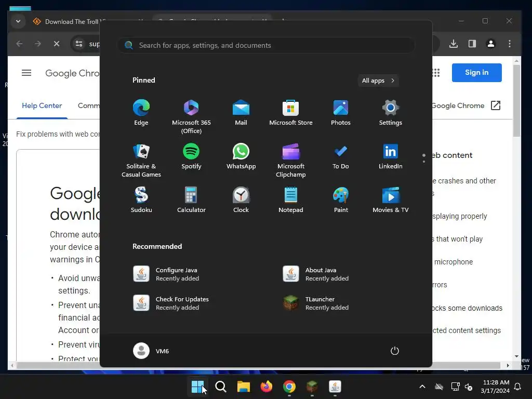This screenshot has height=399, width=532.
Task: Open Solitaire & Casual Games
Action: pyautogui.click(x=141, y=161)
